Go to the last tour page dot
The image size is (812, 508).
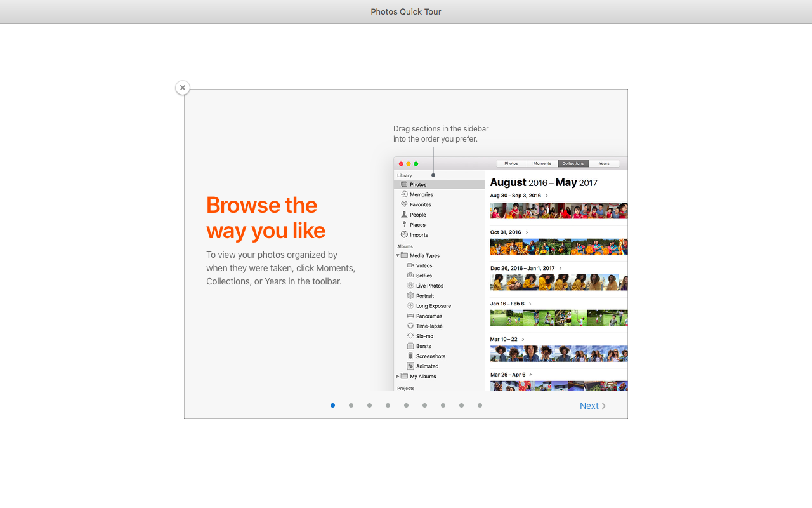click(480, 406)
